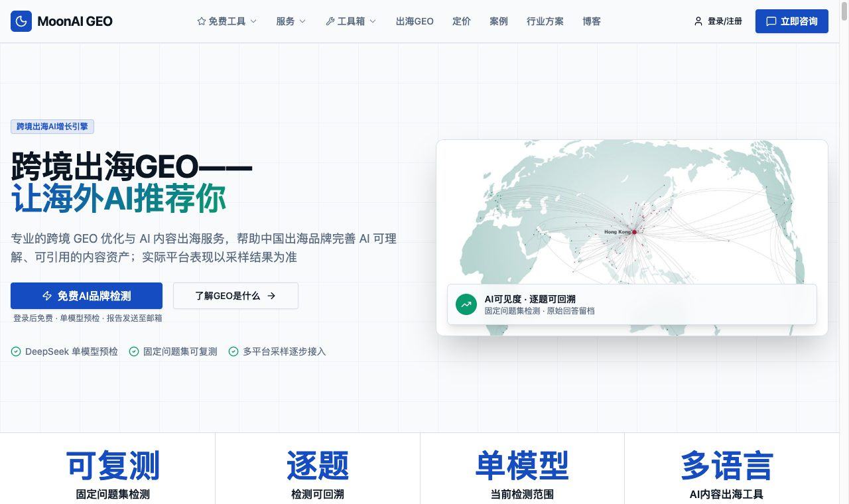Start 免费AI品牌检测 button
This screenshot has width=849, height=504.
86,296
